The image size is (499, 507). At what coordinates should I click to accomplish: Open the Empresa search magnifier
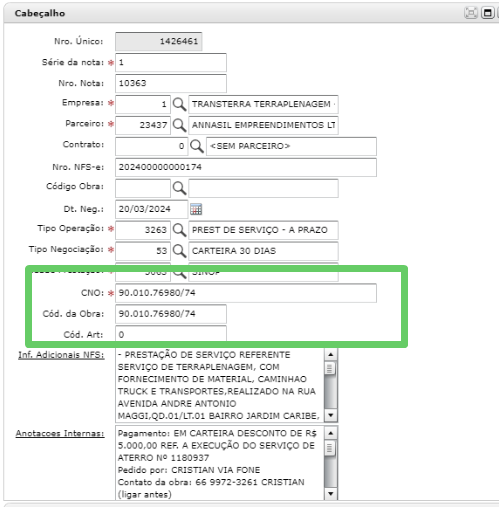[x=179, y=105]
